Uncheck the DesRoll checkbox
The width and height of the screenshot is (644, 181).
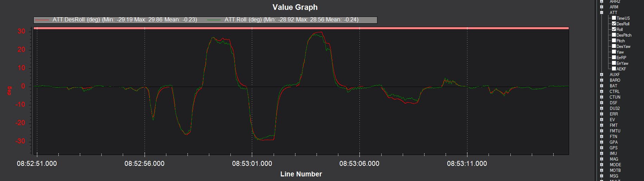[x=614, y=24]
